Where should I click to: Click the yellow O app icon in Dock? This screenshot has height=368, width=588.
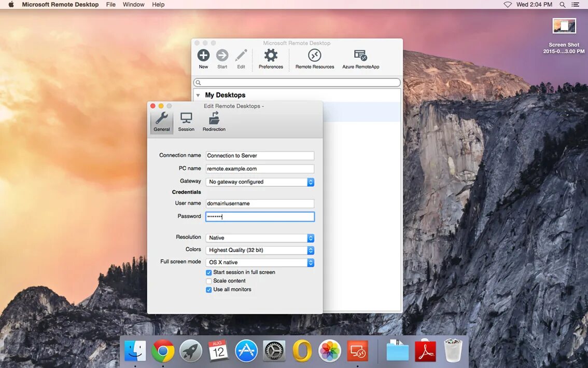point(302,351)
